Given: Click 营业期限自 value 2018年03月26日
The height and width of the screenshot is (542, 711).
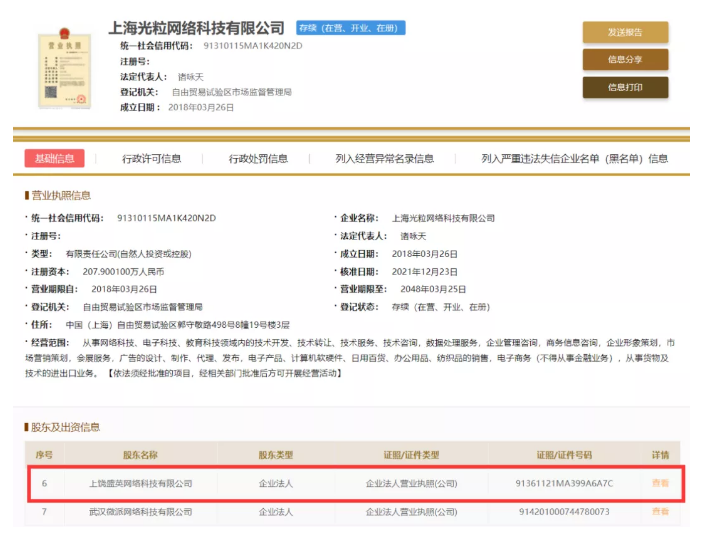Looking at the screenshot, I should (124, 289).
